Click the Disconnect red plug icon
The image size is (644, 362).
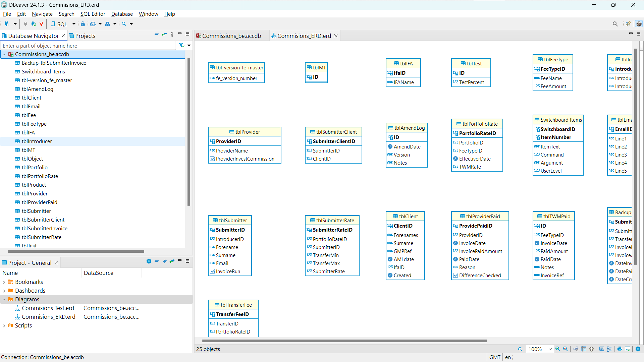coord(42,24)
